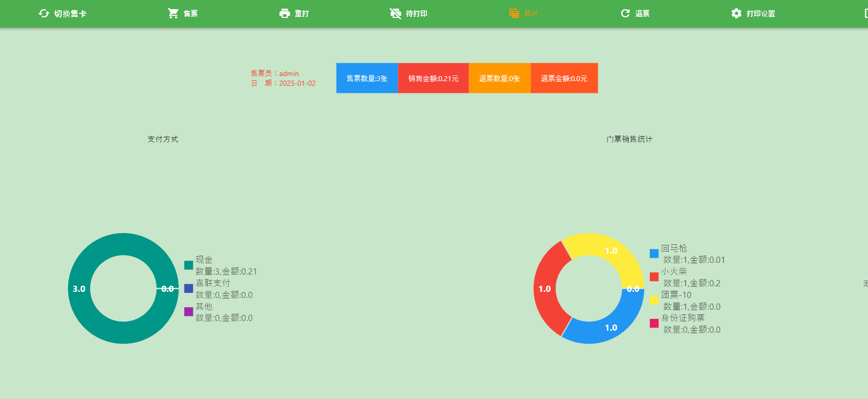Click the yellow 团票-10 donut chart segment
This screenshot has height=399, width=868.
coord(607,249)
